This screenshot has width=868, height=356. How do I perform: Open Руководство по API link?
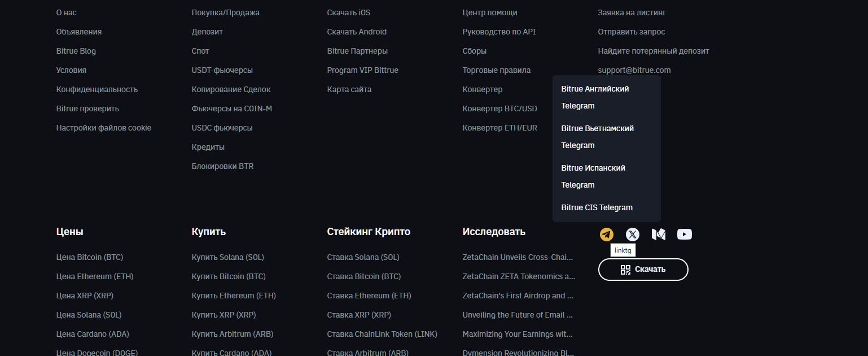click(x=499, y=32)
